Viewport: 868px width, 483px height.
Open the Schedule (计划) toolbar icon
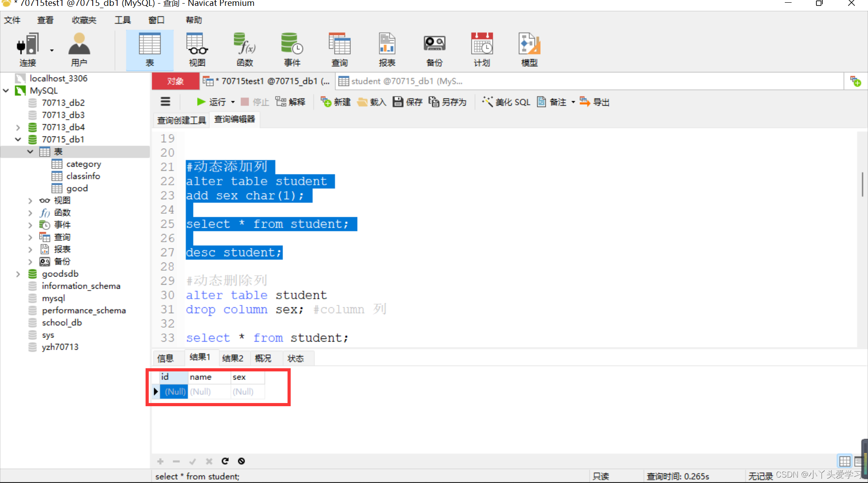coord(482,50)
